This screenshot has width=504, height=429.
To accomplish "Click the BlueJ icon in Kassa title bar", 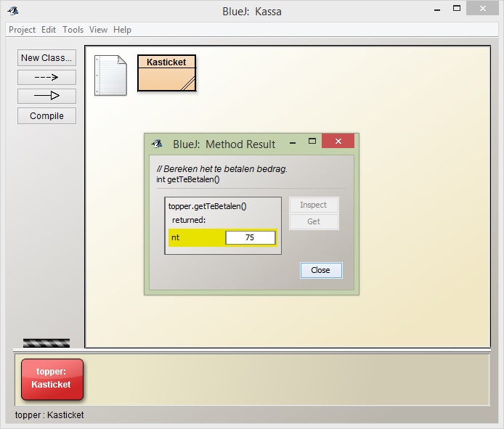I will [14, 11].
